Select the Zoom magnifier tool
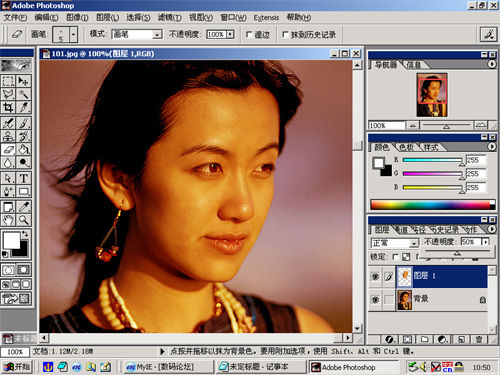 tap(24, 220)
